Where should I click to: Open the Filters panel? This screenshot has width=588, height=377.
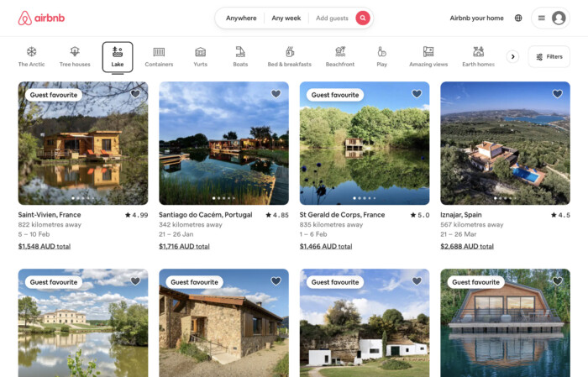549,57
